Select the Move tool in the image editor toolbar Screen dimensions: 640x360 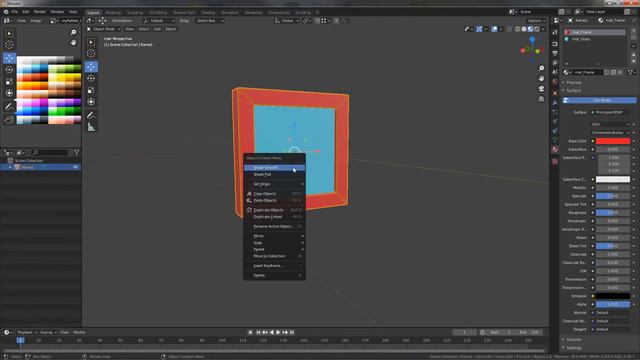[x=9, y=58]
